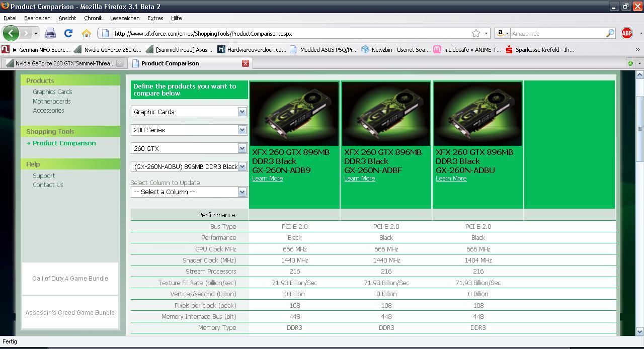
Task: Open the Lesezeichen menu
Action: pos(125,18)
